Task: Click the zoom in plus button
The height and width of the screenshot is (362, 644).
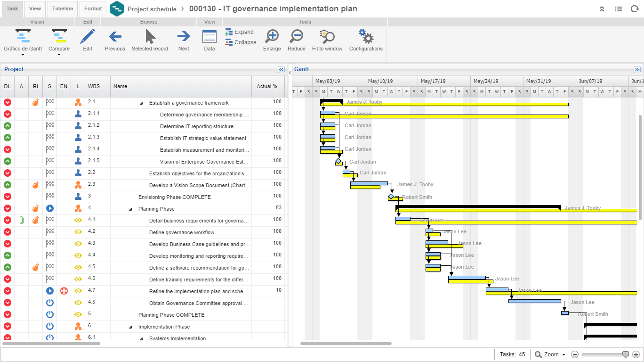Action: tap(636, 354)
